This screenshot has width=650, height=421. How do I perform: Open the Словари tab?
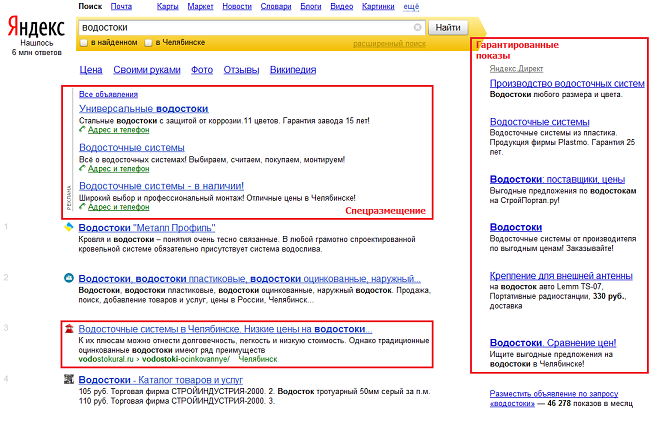click(x=276, y=7)
